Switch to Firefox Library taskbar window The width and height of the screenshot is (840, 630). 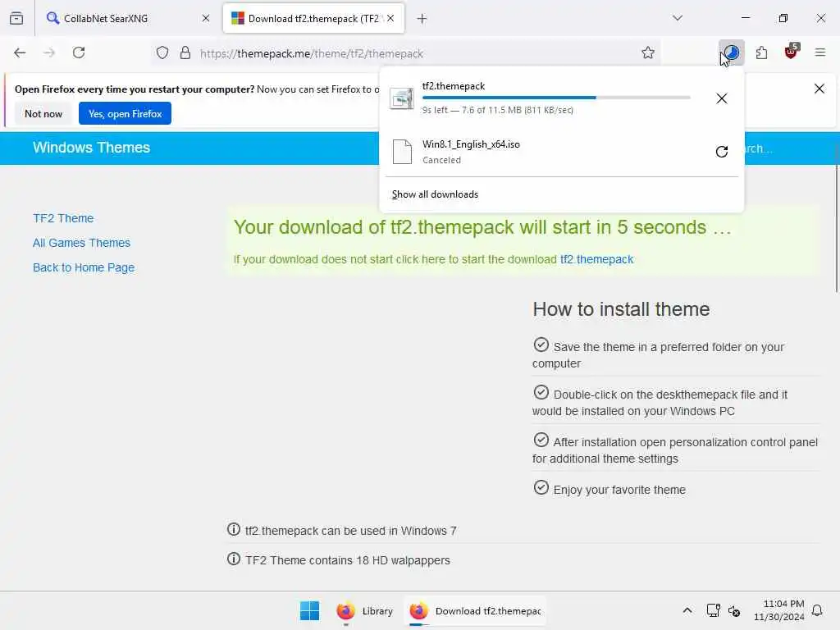pos(365,610)
